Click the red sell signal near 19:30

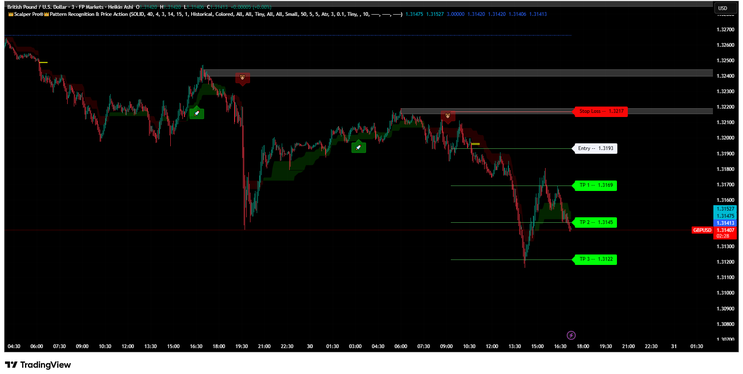point(242,78)
